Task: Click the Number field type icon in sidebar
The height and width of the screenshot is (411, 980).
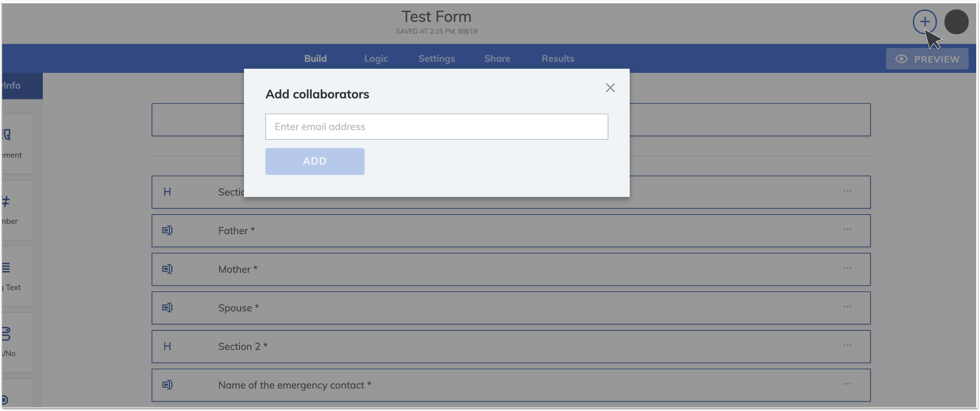Action: 5,201
